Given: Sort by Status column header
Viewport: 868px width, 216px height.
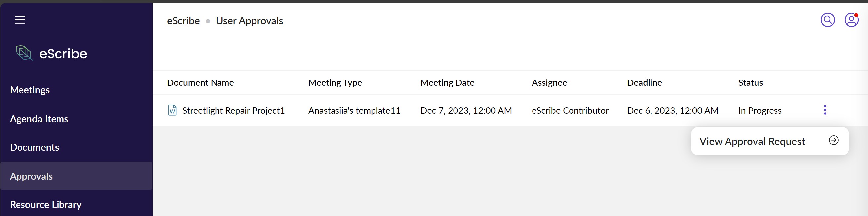Looking at the screenshot, I should pos(750,83).
